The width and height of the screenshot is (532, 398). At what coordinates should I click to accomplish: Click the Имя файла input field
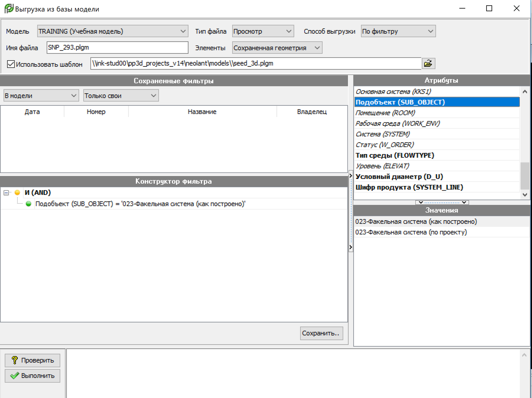pos(117,47)
